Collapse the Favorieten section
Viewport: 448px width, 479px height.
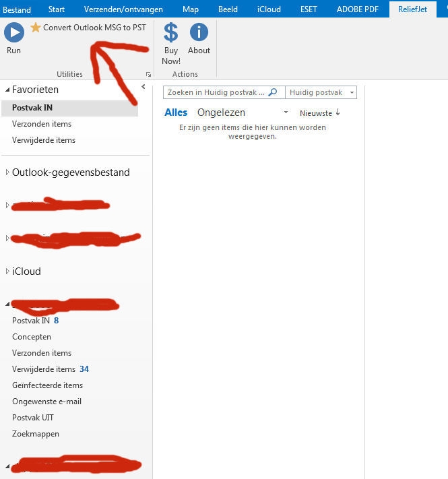pos(7,90)
